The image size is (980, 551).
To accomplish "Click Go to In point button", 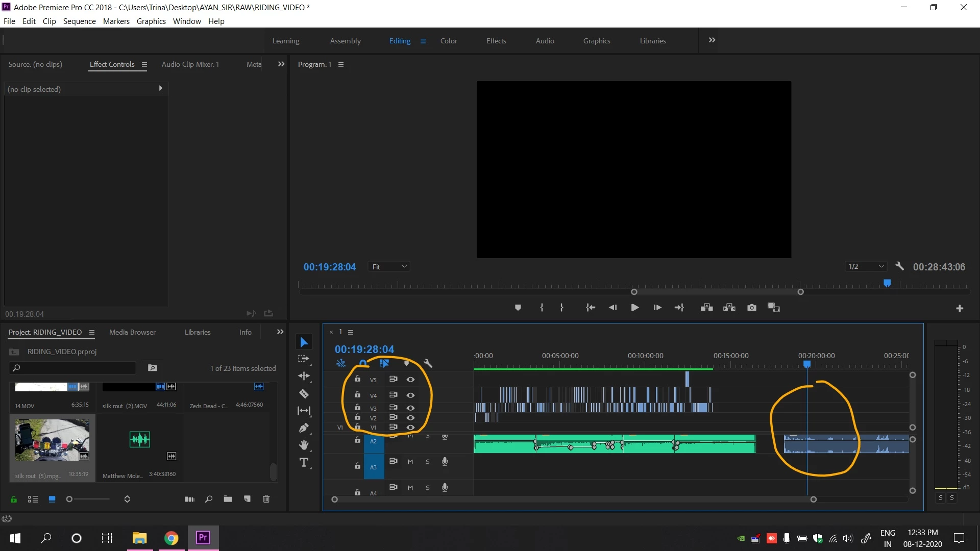I will coord(591,308).
